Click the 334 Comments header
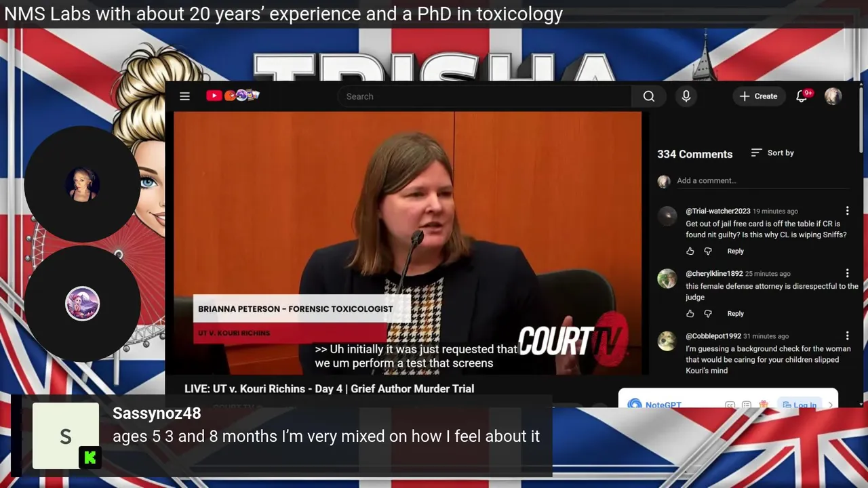 [694, 154]
